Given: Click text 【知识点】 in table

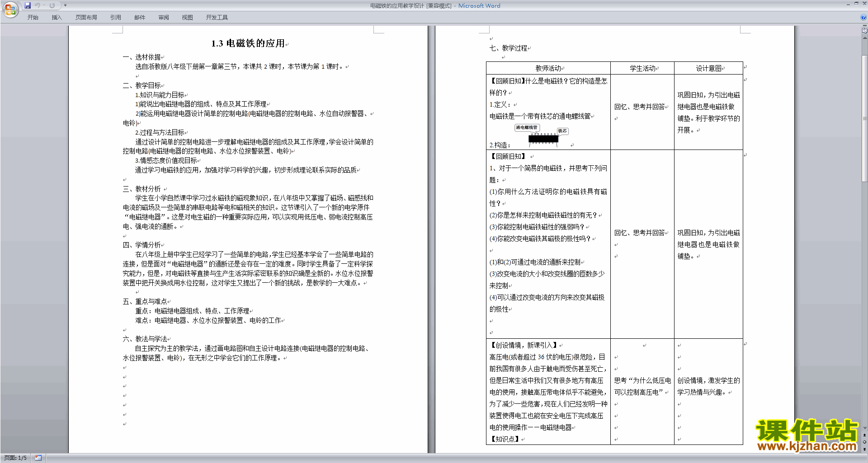Looking at the screenshot, I should 505,439.
